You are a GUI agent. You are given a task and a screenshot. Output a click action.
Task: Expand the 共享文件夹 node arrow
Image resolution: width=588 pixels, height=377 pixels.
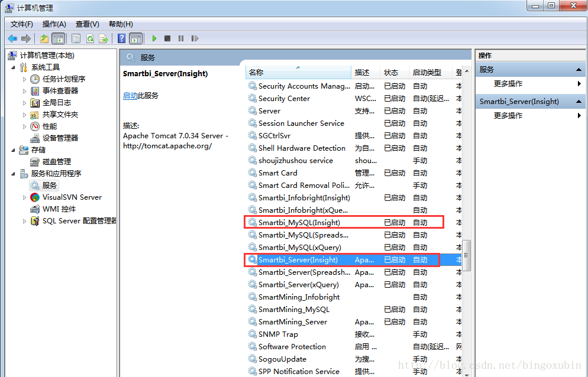[24, 115]
